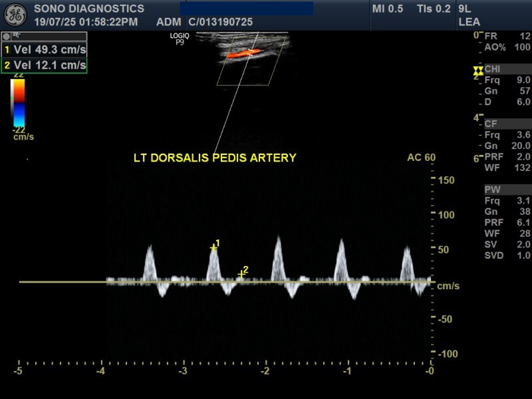Image resolution: width=532 pixels, height=399 pixels.
Task: Select caliper marker 1 on the waveform peak
Action: click(213, 248)
